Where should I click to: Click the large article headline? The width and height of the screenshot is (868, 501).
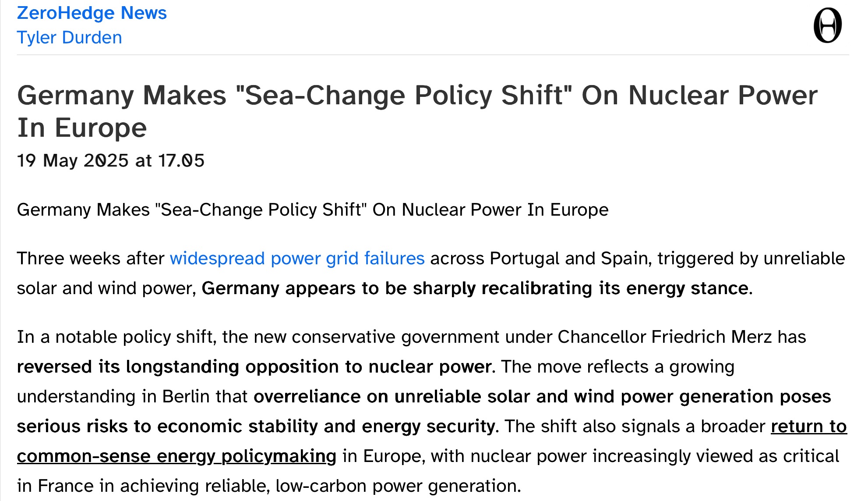point(417,111)
